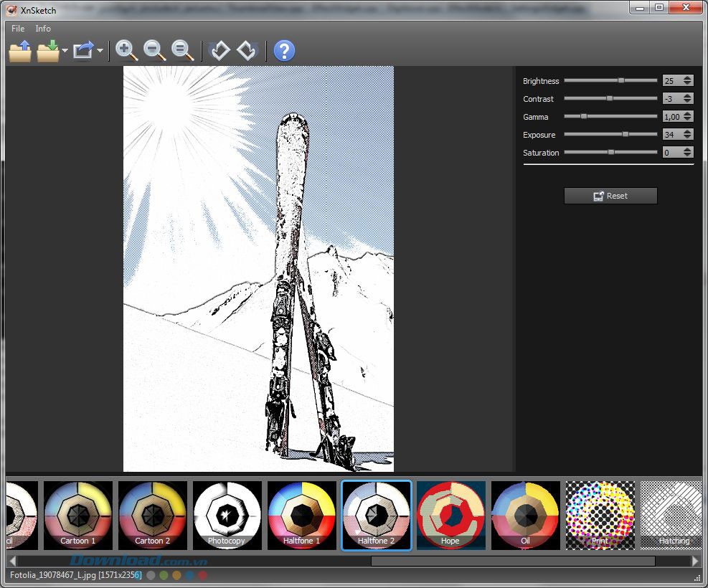Open the File menu
The height and width of the screenshot is (588, 708).
tap(18, 29)
